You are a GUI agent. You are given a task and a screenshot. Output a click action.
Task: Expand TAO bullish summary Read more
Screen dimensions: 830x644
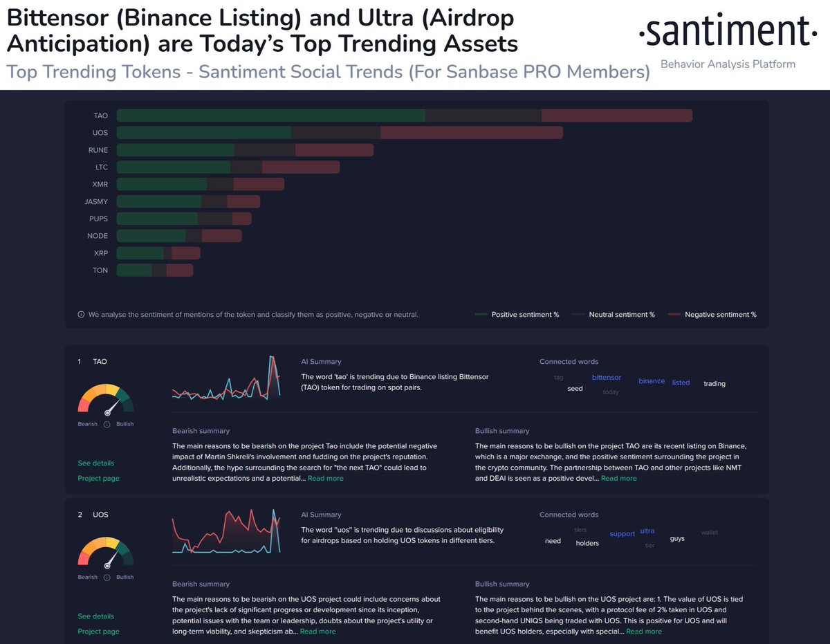pyautogui.click(x=619, y=479)
